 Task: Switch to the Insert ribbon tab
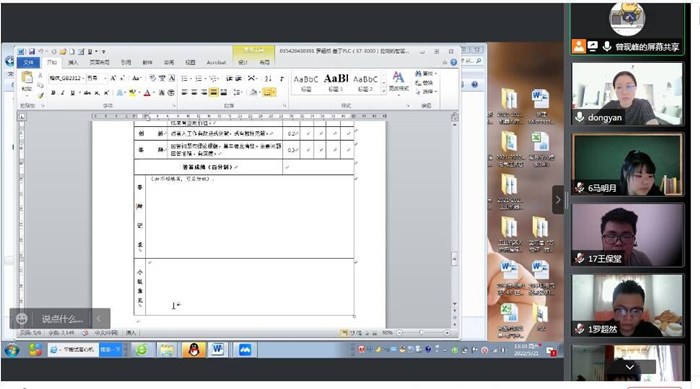tap(73, 63)
